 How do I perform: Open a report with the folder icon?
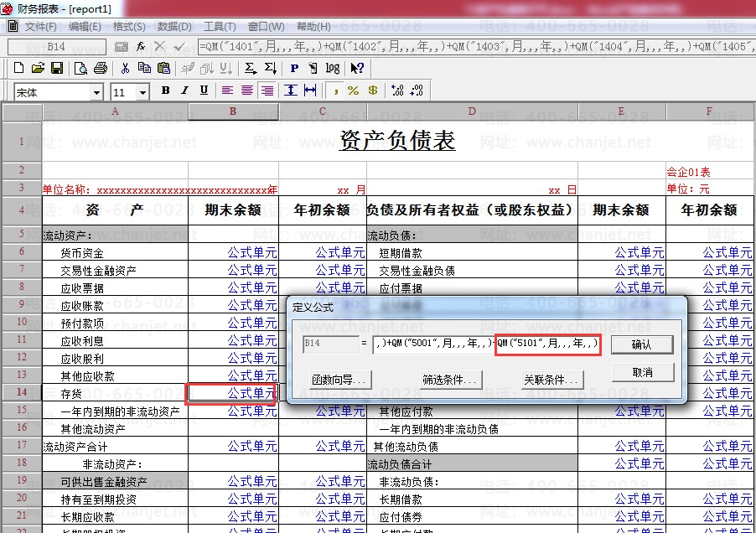coord(38,68)
